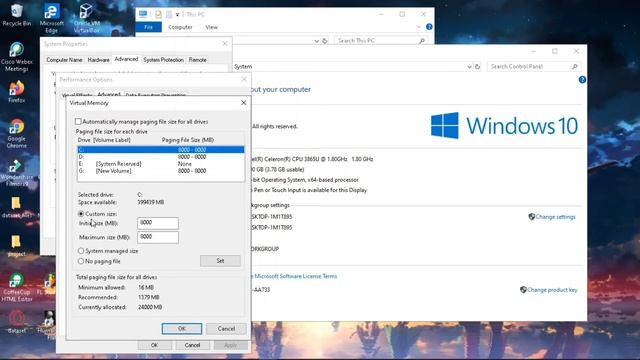
Task: Click the Initial size input field
Action: [x=158, y=223]
